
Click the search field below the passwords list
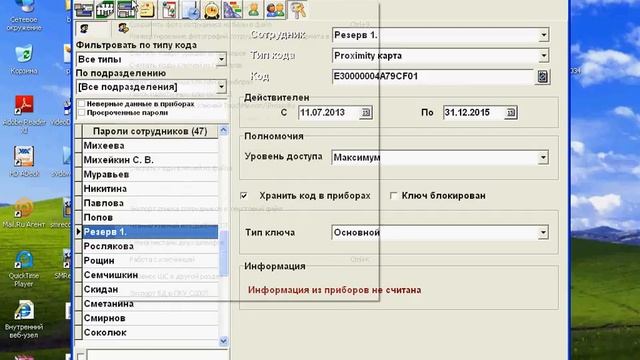158,354
